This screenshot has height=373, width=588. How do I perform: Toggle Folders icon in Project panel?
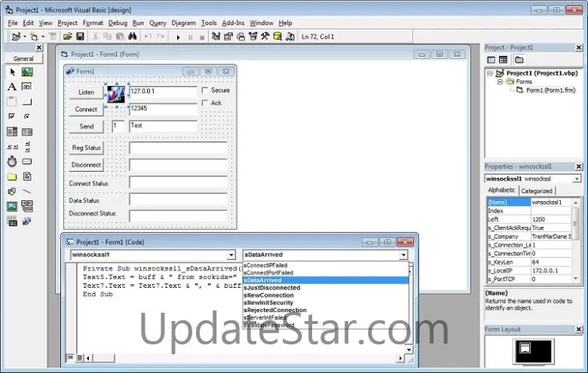(519, 60)
